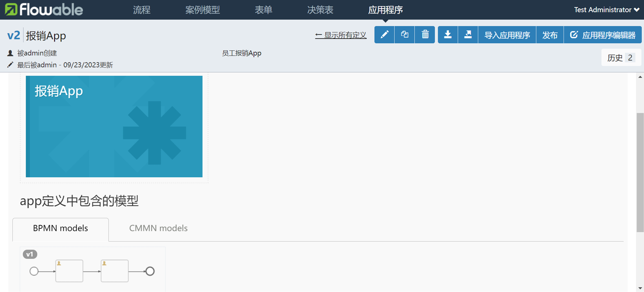Click the duplicate app definition icon
Screen dimensions: 644x292
pos(405,35)
